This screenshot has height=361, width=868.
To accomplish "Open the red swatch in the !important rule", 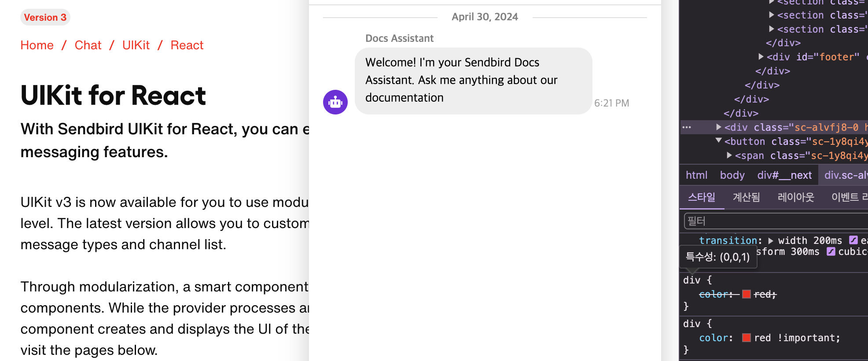I will 746,338.
